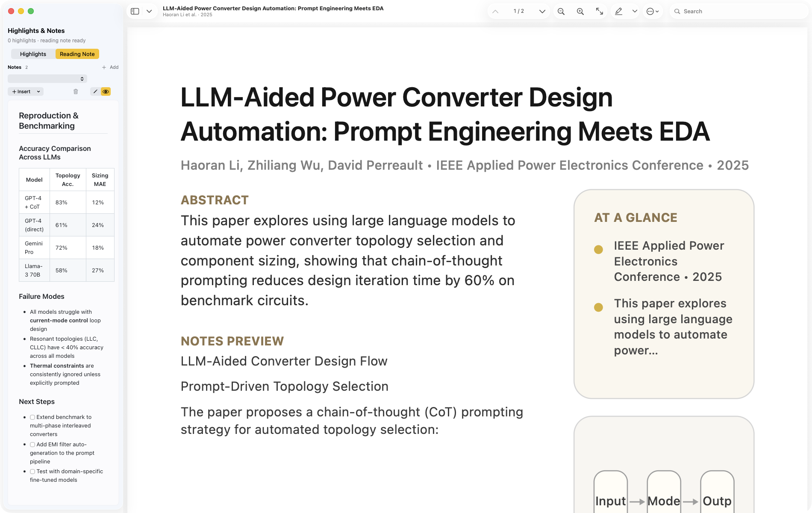Click the large LLM-Aided Power Converter document title
The height and width of the screenshot is (513, 812).
445,114
